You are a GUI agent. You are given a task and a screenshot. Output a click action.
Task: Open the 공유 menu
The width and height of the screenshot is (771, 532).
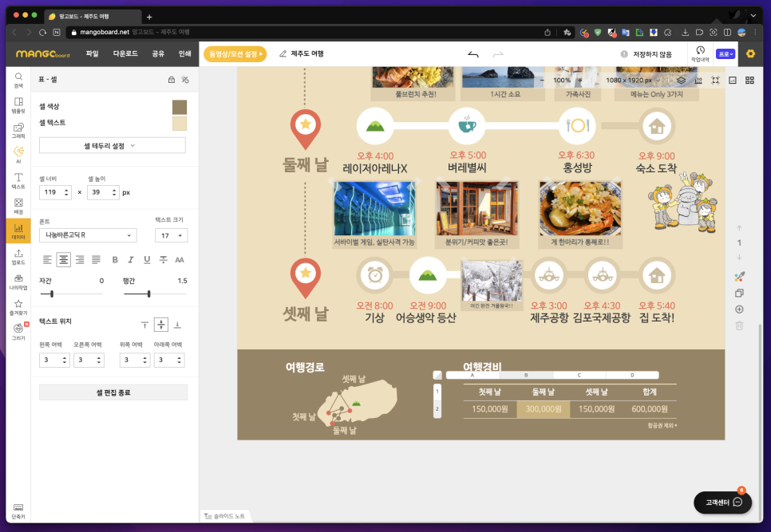[x=158, y=53]
